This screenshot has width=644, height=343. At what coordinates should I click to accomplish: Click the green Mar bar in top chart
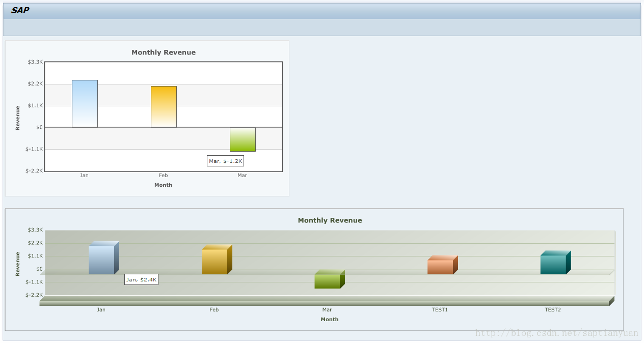(x=243, y=139)
